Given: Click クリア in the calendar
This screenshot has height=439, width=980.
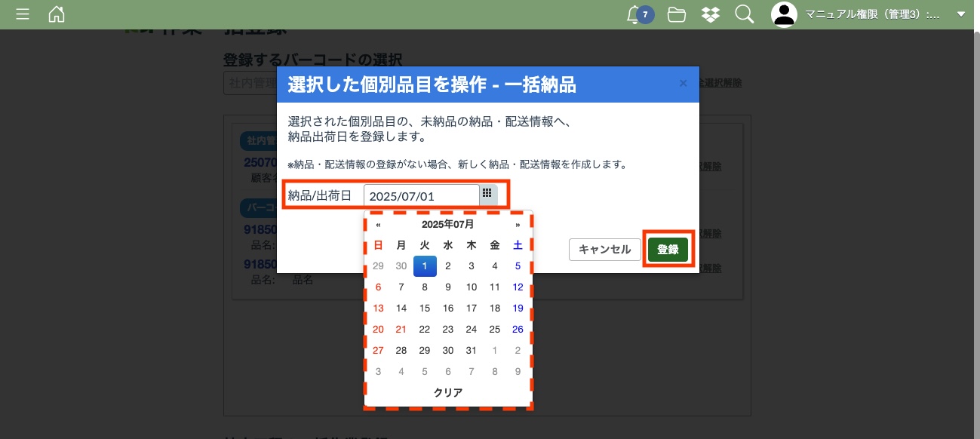Looking at the screenshot, I should 448,392.
